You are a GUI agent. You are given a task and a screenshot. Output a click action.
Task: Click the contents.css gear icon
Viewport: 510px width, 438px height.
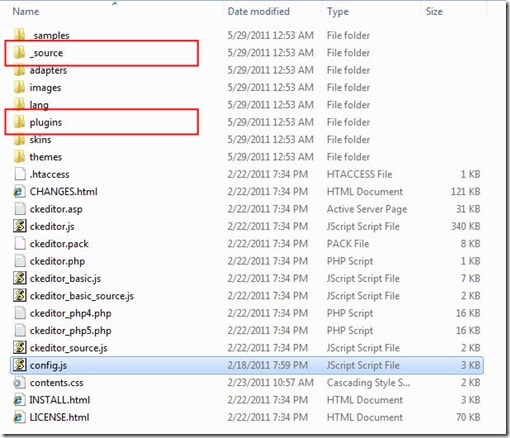click(x=19, y=382)
